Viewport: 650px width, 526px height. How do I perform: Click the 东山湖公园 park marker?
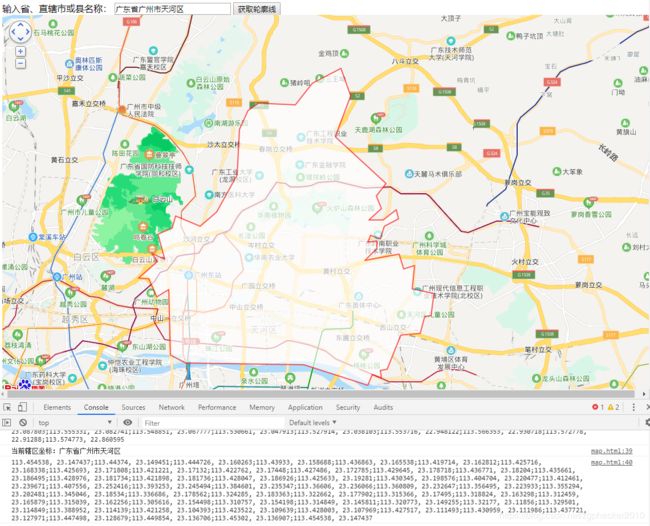pos(123,346)
